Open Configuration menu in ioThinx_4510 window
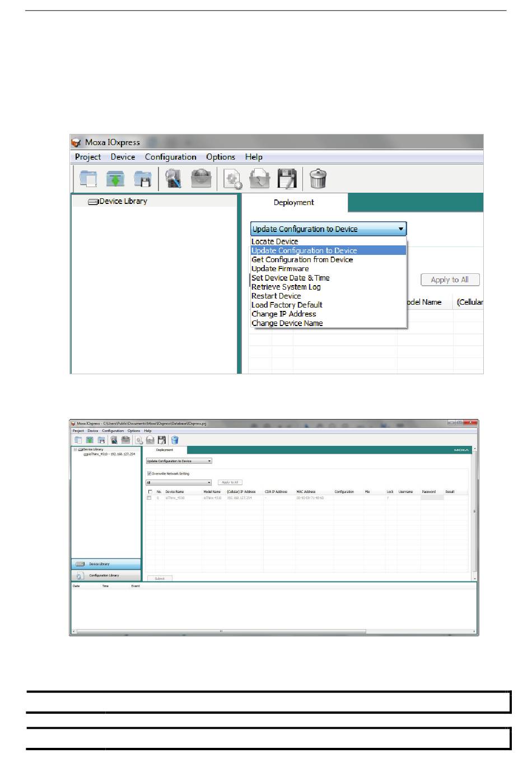532x777 pixels. coord(113,431)
